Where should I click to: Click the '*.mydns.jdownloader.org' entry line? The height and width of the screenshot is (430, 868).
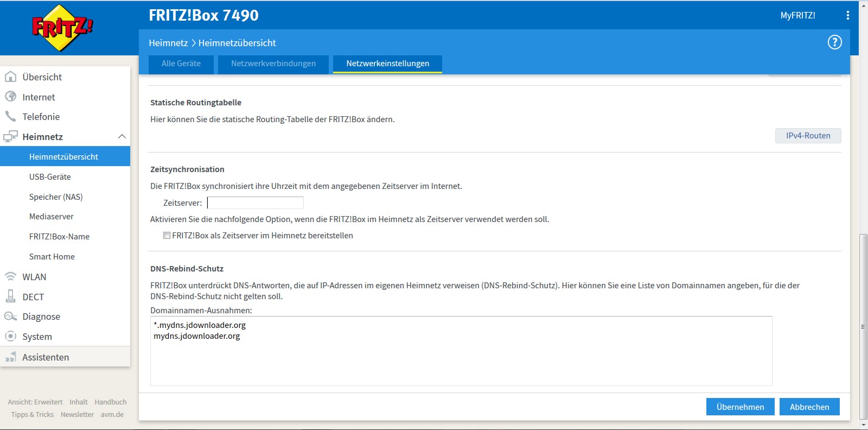tap(200, 325)
